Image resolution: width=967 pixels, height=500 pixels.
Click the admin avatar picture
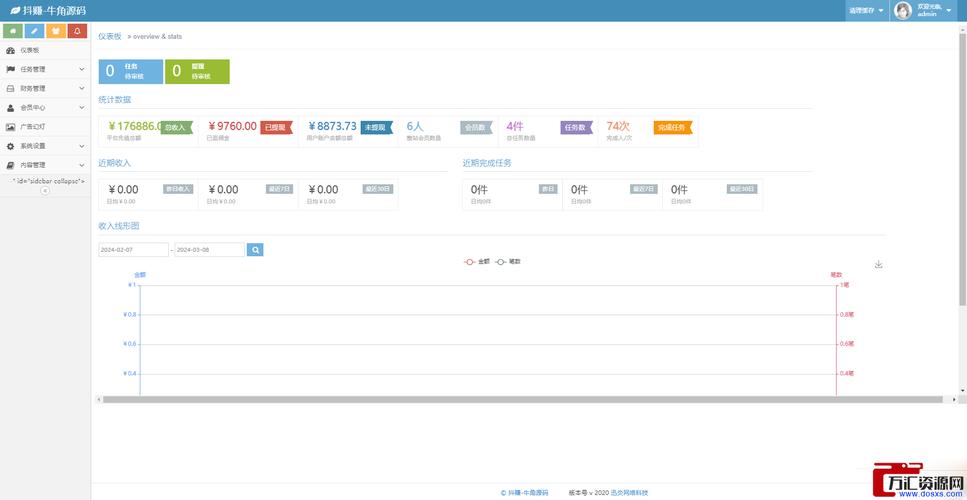click(x=903, y=11)
